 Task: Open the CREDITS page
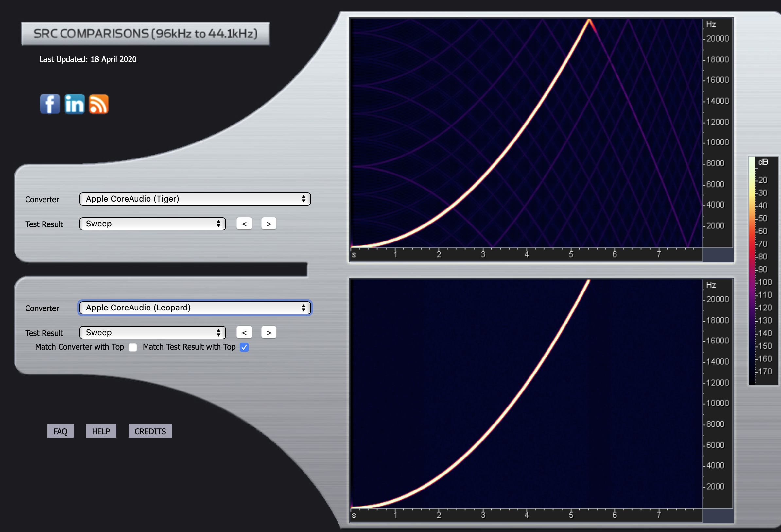pos(150,431)
